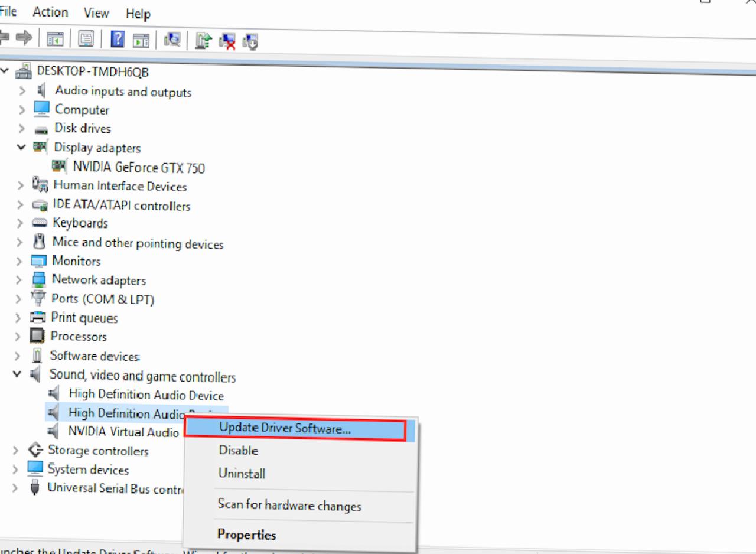The width and height of the screenshot is (756, 554).
Task: Click the Monitors icon
Action: pos(39,260)
